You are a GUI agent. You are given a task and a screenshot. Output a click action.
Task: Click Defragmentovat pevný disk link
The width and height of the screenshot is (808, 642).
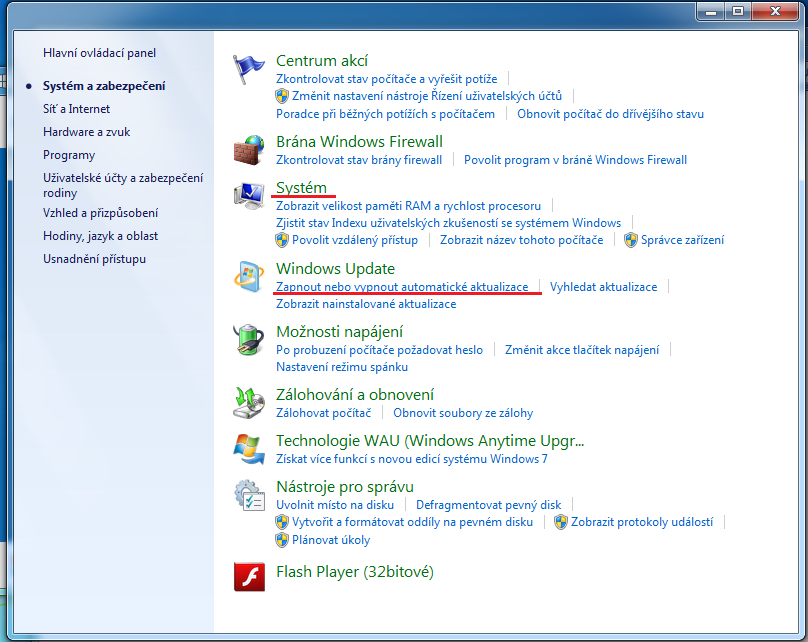(489, 505)
